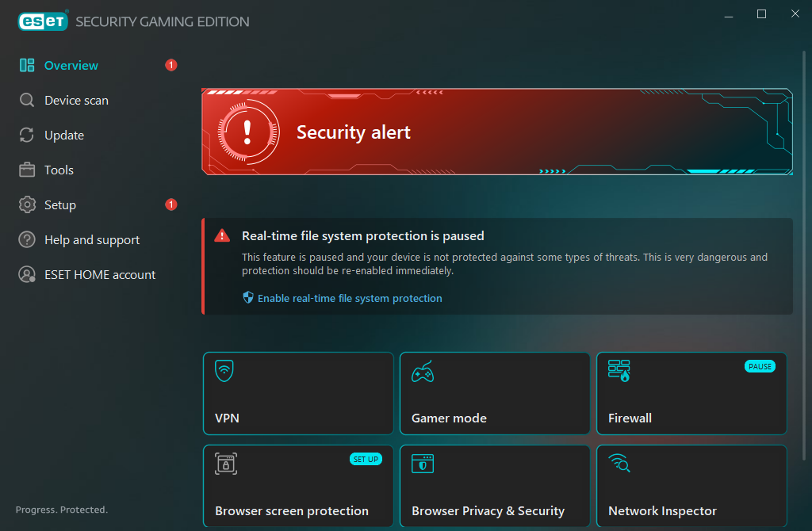Click the 'Progress. Protected.' tagline
The width and height of the screenshot is (812, 531).
[x=62, y=510]
